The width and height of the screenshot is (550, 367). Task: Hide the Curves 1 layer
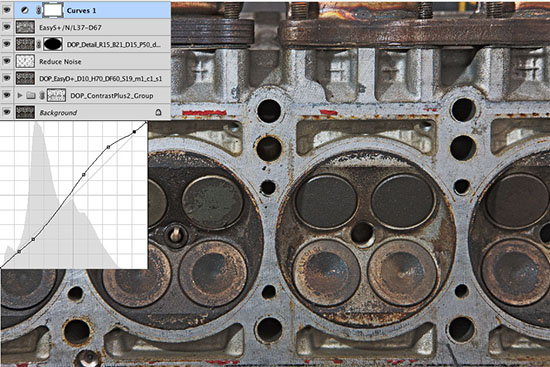tap(7, 10)
